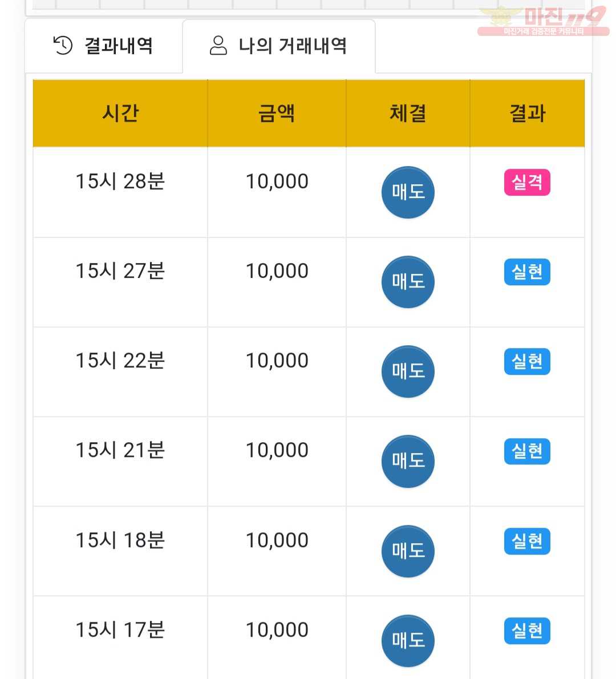The width and height of the screenshot is (616, 679).
Task: Click the 매도 badge for 15시 17분
Action: 408,641
